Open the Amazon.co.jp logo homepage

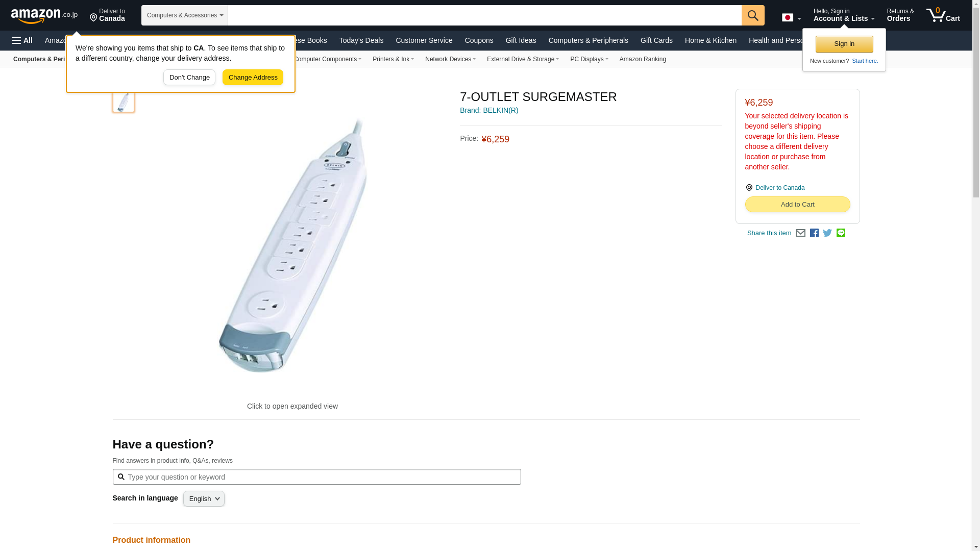(x=44, y=15)
